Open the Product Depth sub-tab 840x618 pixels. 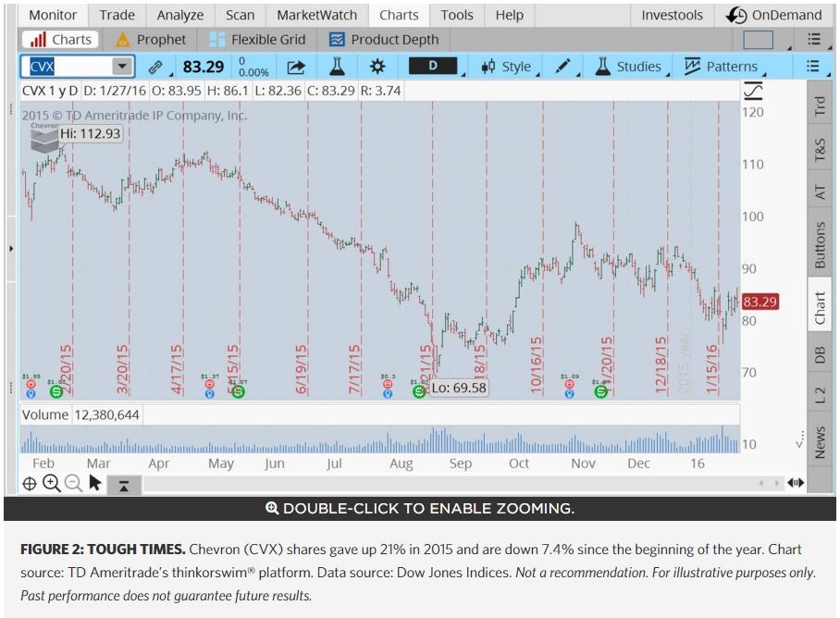384,40
